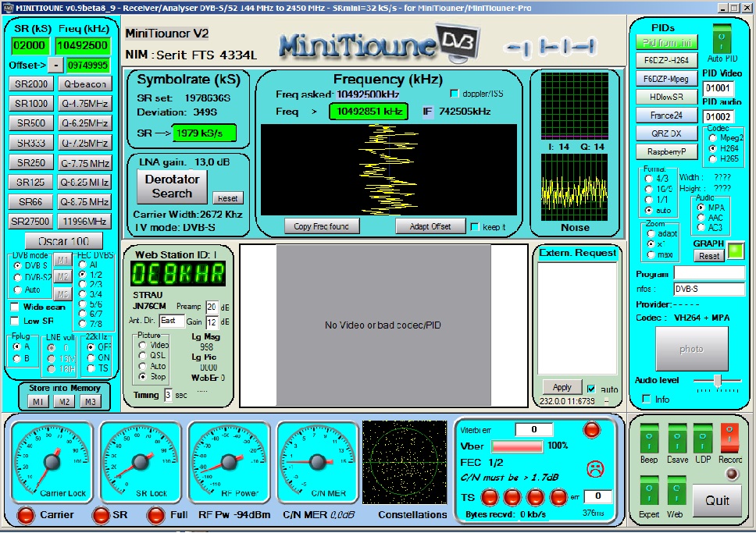Viewport: 756px width, 533px height.
Task: Select DVB-S2 mode radio button
Action: click(x=18, y=278)
